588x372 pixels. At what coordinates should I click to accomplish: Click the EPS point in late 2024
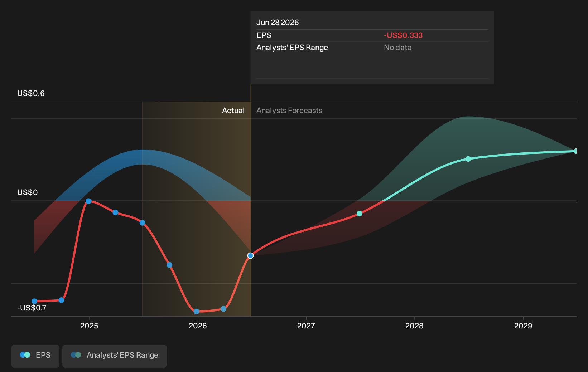point(61,300)
